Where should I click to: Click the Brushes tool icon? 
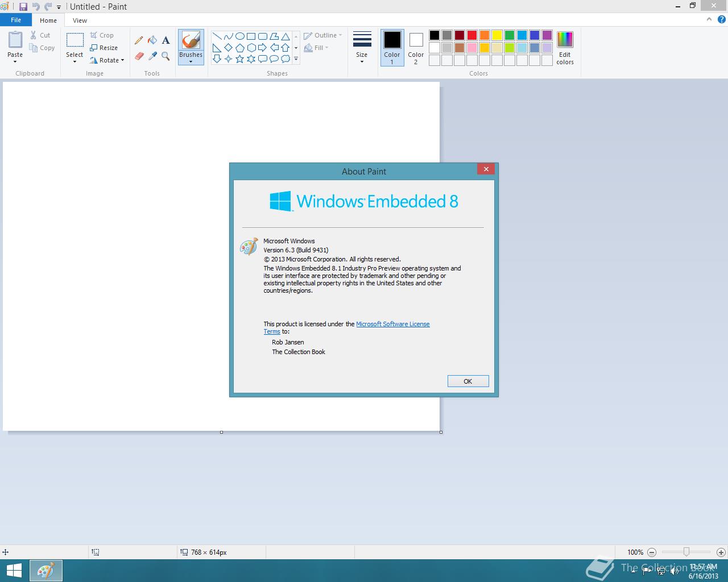tap(191, 40)
